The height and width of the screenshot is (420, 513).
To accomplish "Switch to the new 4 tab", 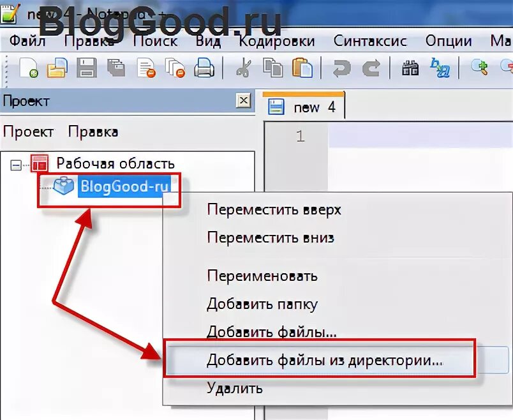I will (303, 105).
